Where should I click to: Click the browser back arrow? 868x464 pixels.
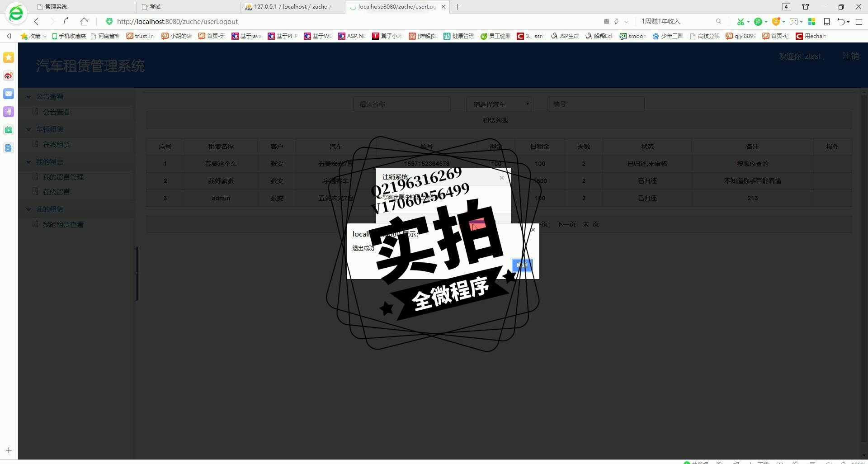pyautogui.click(x=37, y=21)
